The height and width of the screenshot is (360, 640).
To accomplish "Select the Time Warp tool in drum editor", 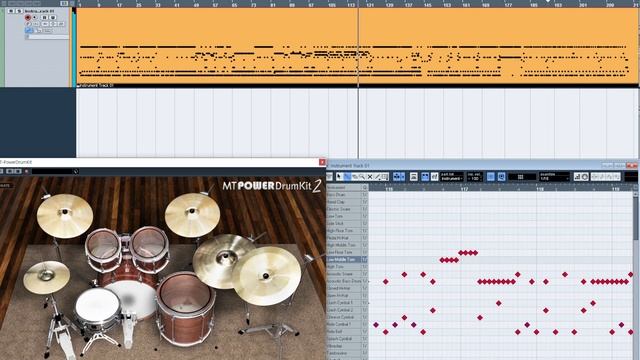I will 385,177.
